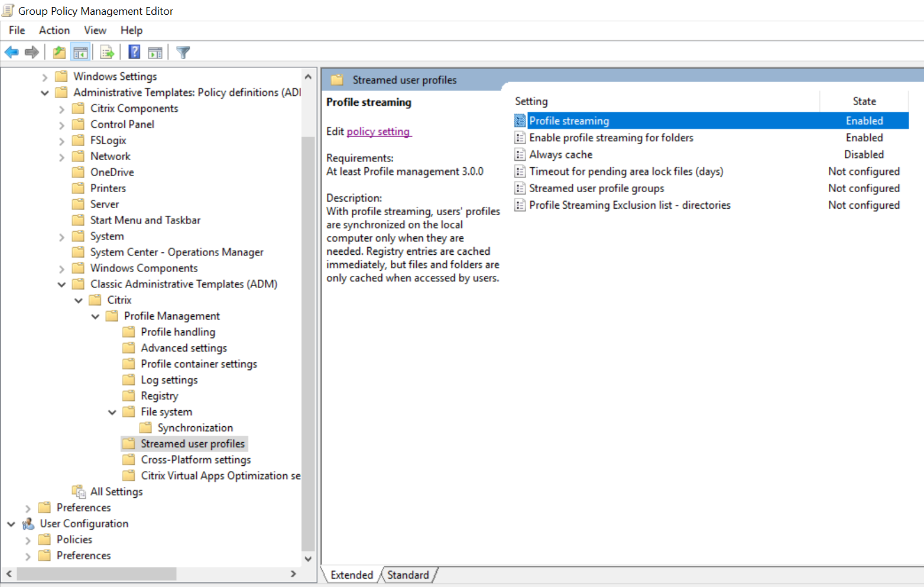Click the policy setting hyperlink

coord(378,131)
